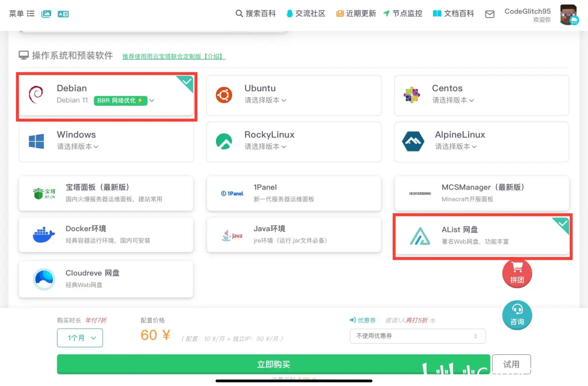Expand Centos 请选择版本 dropdown
The image size is (588, 386).
[x=453, y=100]
